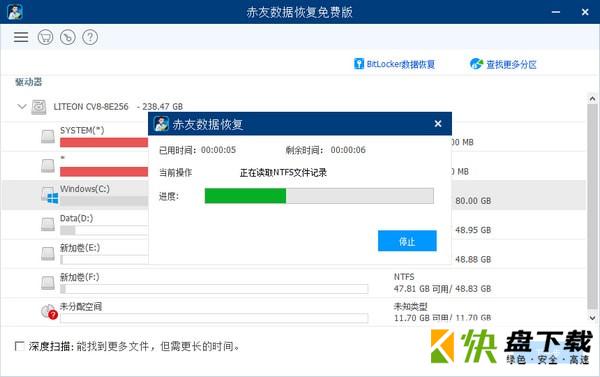The height and width of the screenshot is (377, 600).
Task: Close the main 赤友数据恢复免费版 window
Action: pyautogui.click(x=585, y=12)
